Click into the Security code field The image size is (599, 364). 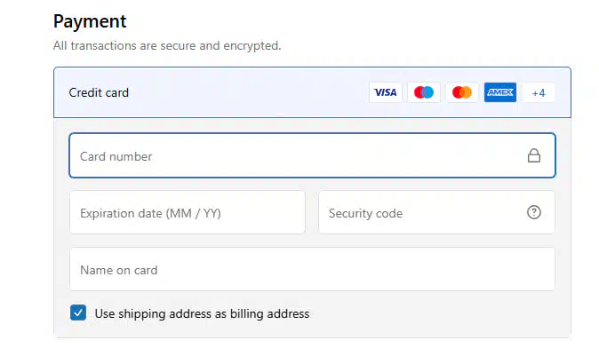[x=436, y=212]
